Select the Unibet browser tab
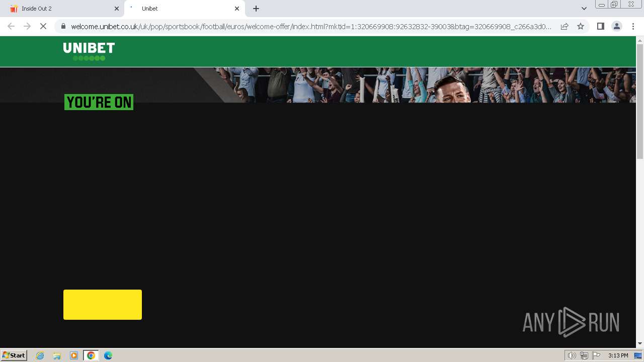The image size is (644, 362). coord(184,9)
